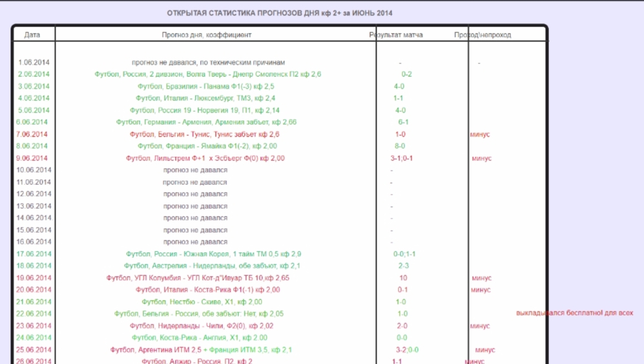
Task: Click the Бразилия - Панама forecast row
Action: click(x=205, y=87)
